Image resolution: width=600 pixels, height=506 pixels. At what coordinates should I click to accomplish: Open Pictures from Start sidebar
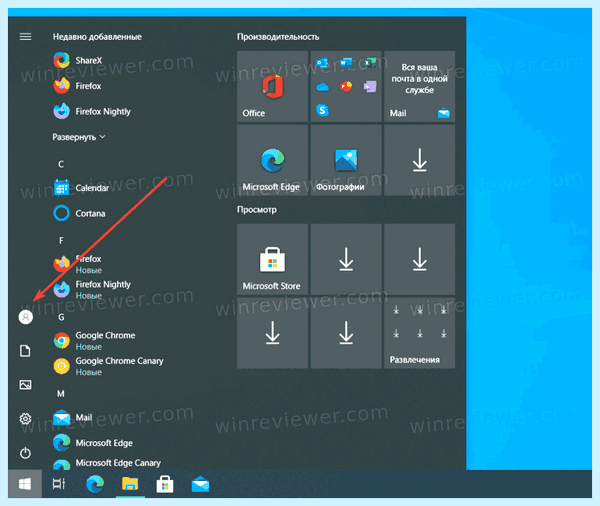click(x=25, y=385)
